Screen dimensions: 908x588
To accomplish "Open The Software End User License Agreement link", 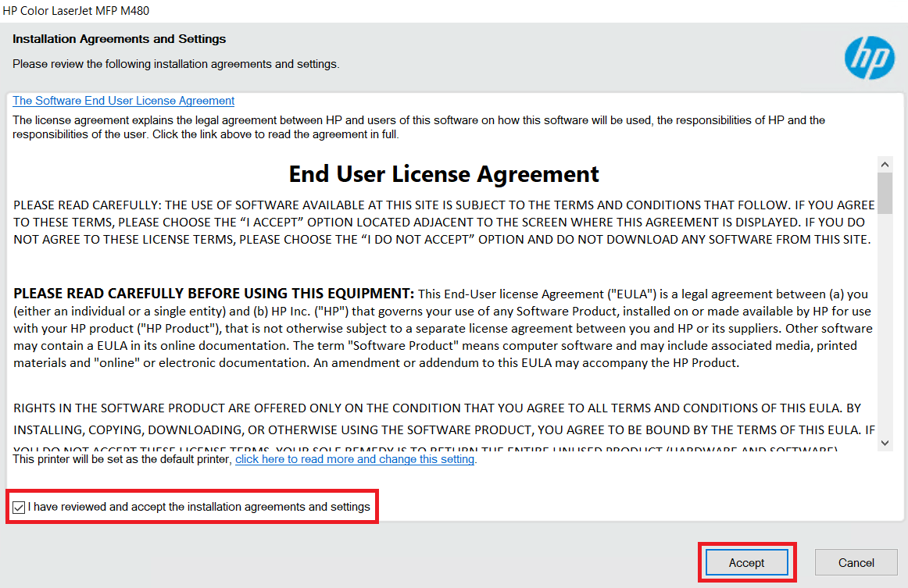I will click(x=123, y=101).
